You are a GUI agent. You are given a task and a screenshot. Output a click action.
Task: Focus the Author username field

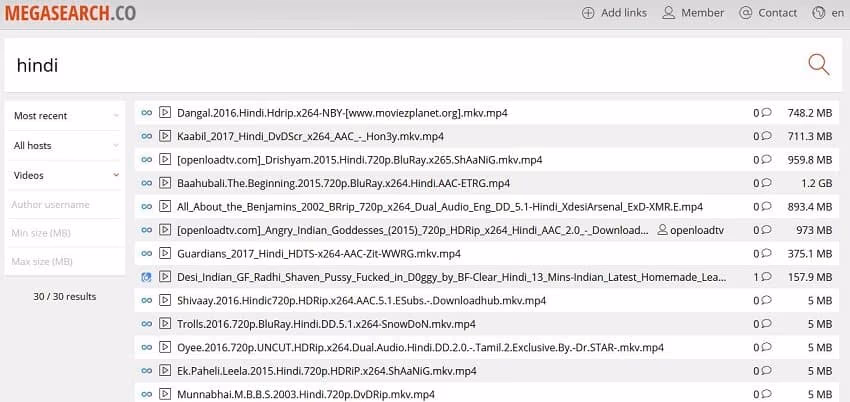[65, 204]
